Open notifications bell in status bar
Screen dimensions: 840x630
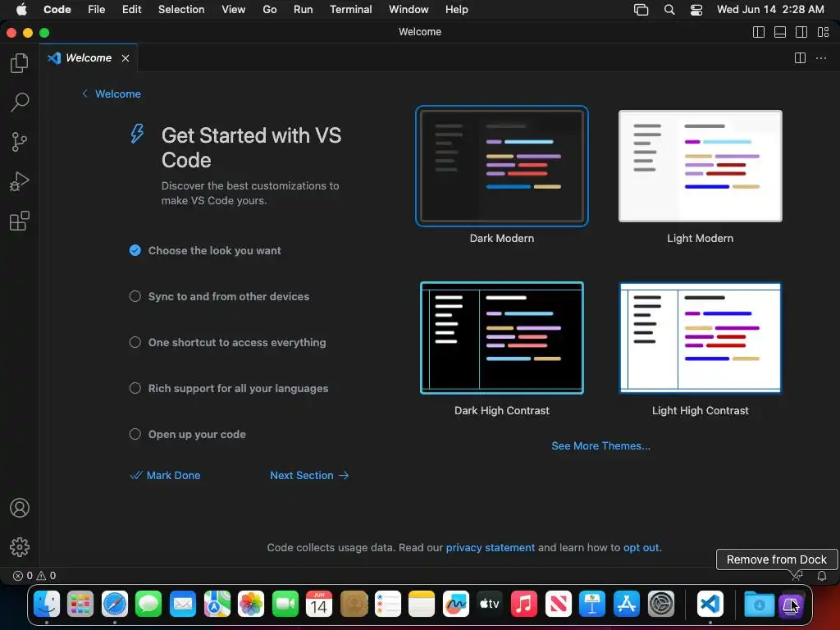click(822, 576)
